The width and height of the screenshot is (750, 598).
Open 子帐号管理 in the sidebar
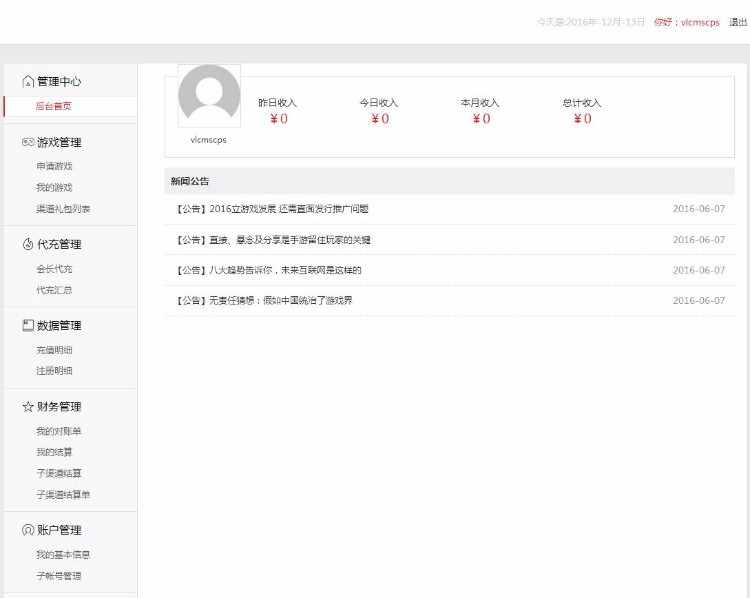click(59, 576)
